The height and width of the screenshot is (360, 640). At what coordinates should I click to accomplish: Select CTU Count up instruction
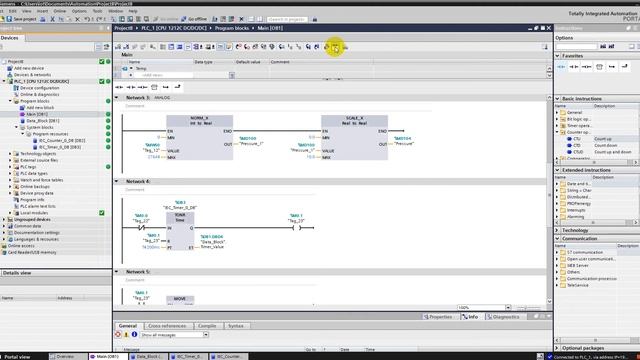click(577, 139)
